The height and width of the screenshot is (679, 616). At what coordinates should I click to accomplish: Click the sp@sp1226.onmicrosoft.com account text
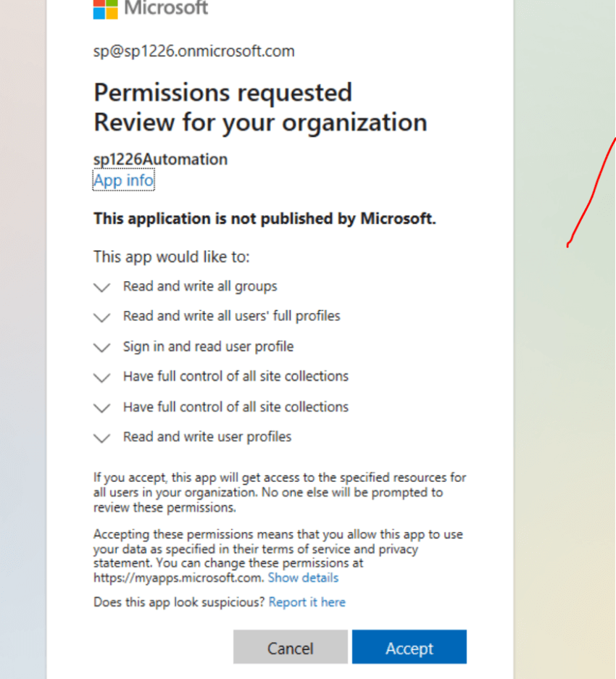click(194, 51)
